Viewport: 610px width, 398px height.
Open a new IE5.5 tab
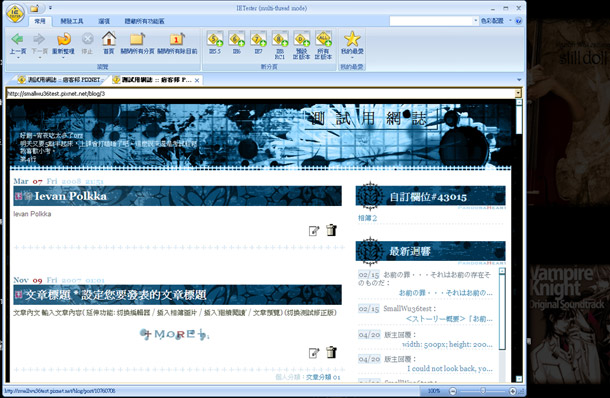215,39
